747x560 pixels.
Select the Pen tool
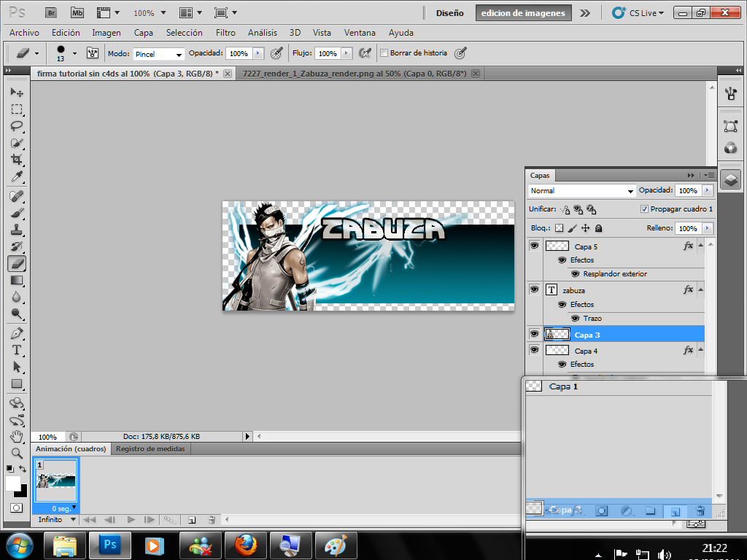[17, 333]
